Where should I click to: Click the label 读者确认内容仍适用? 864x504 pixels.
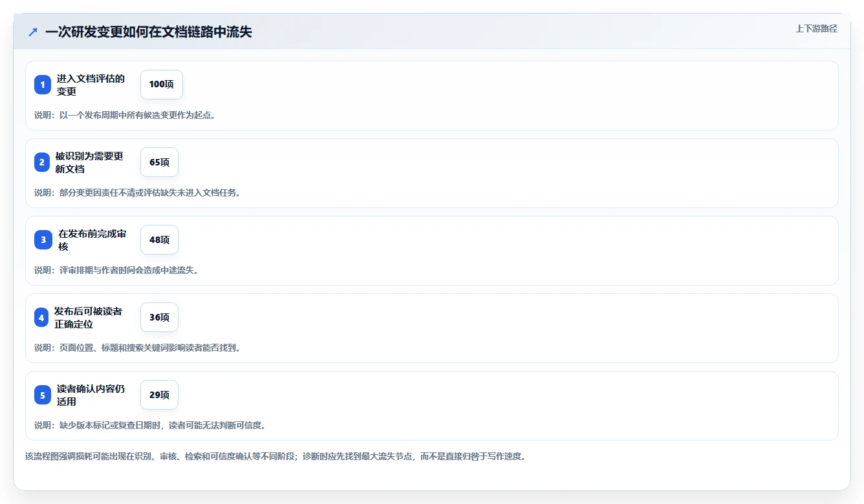pyautogui.click(x=91, y=395)
